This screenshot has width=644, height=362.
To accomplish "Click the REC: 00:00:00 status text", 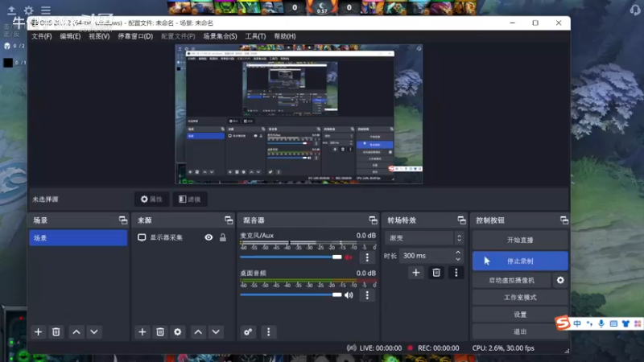I will point(438,348).
